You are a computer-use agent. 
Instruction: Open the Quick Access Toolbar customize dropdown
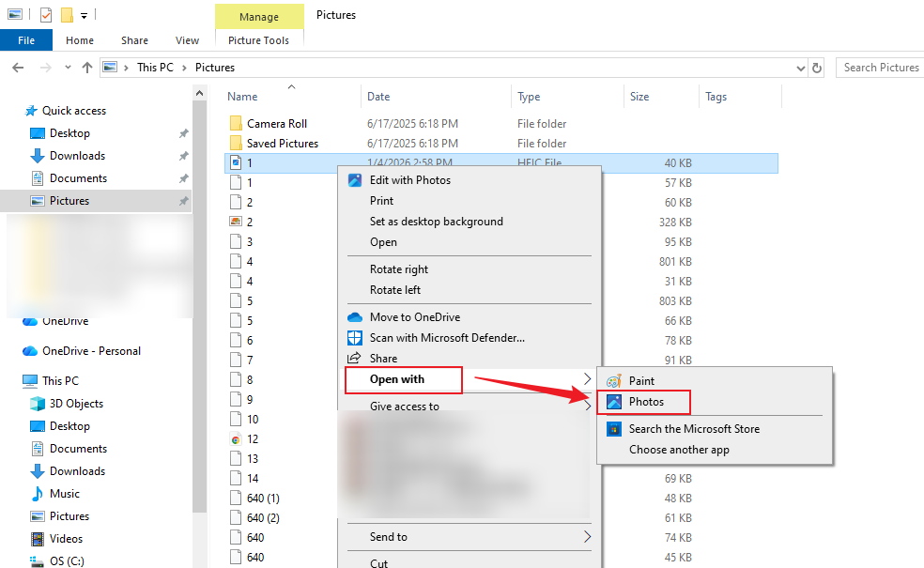pyautogui.click(x=84, y=16)
